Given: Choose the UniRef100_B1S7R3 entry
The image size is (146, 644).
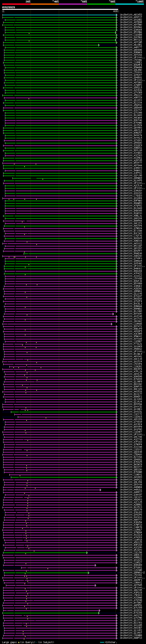Looking at the screenshot, I should pyautogui.click(x=131, y=623).
